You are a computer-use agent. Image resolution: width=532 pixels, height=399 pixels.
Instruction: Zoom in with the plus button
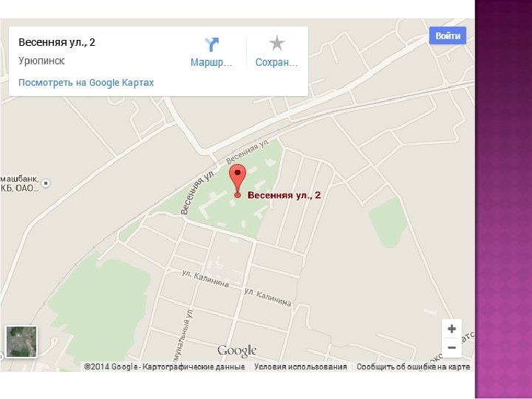[x=451, y=329]
